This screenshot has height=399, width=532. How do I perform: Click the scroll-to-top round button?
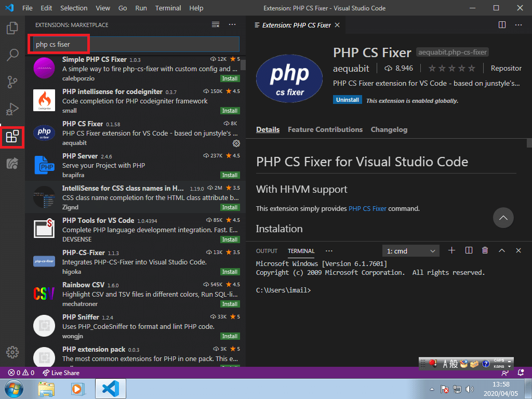[x=503, y=218]
